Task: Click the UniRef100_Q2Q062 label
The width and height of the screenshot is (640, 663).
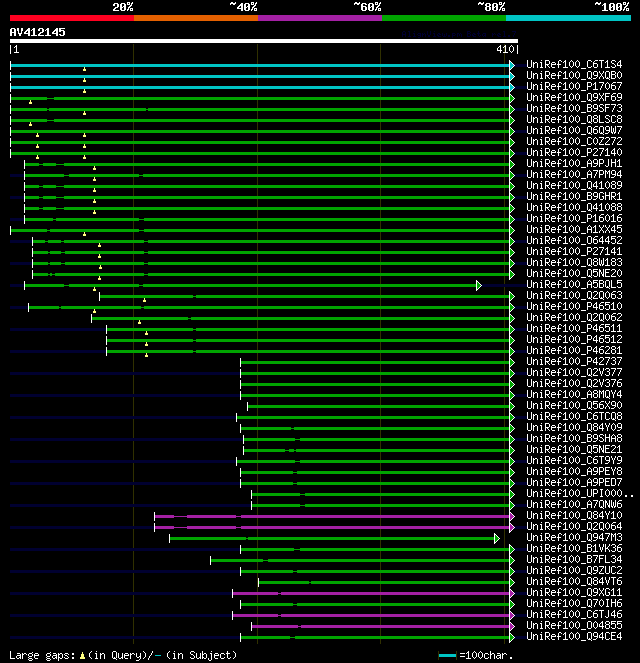Action: coord(574,317)
